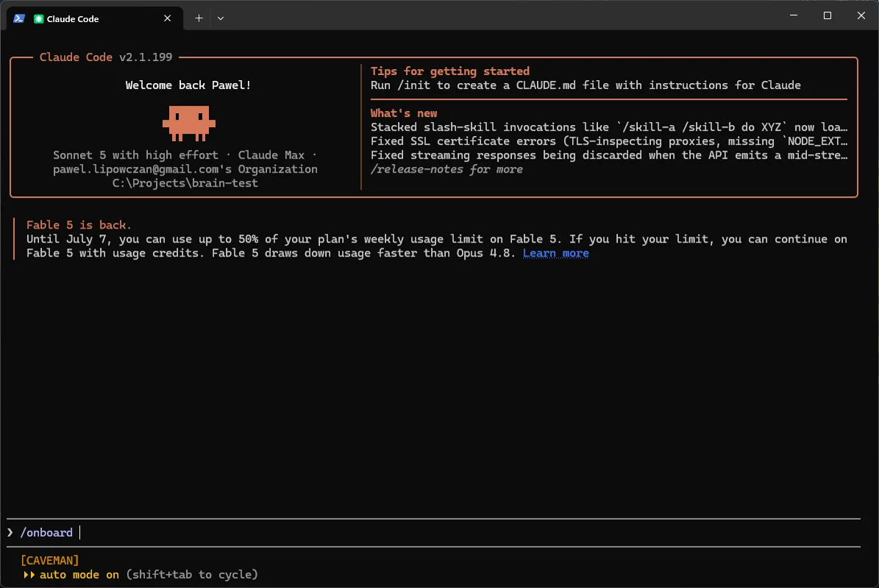
Task: Click the Fixed streaming responses line
Action: 609,155
